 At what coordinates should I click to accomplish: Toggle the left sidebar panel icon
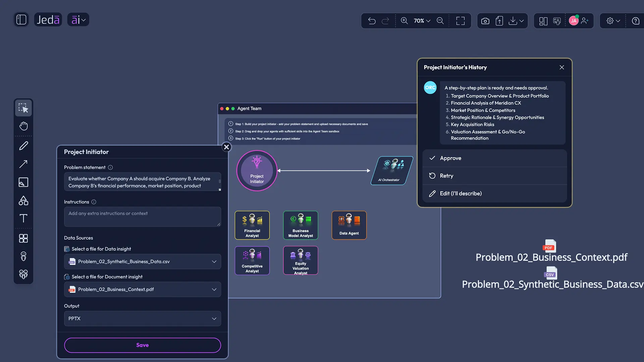click(x=21, y=19)
